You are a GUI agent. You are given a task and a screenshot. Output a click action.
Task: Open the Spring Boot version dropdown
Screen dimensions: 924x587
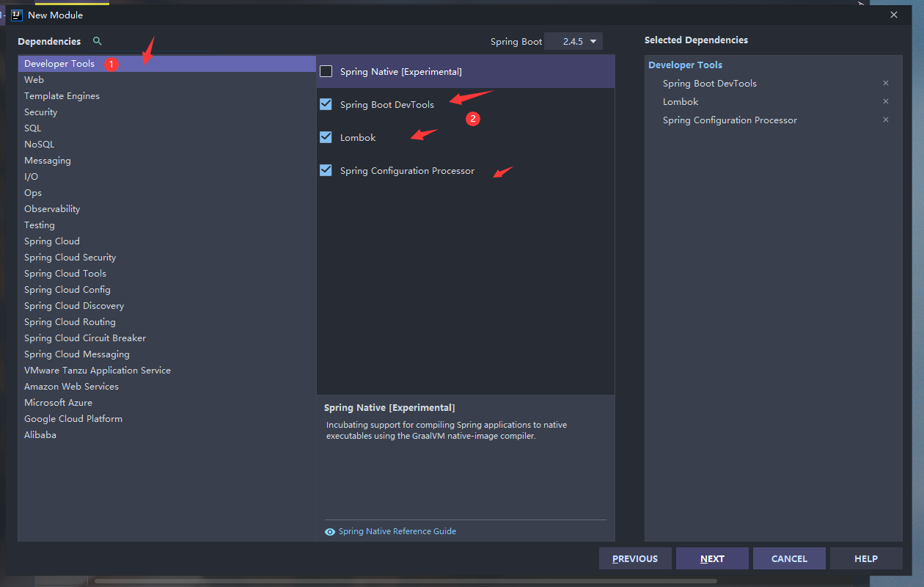tap(574, 41)
